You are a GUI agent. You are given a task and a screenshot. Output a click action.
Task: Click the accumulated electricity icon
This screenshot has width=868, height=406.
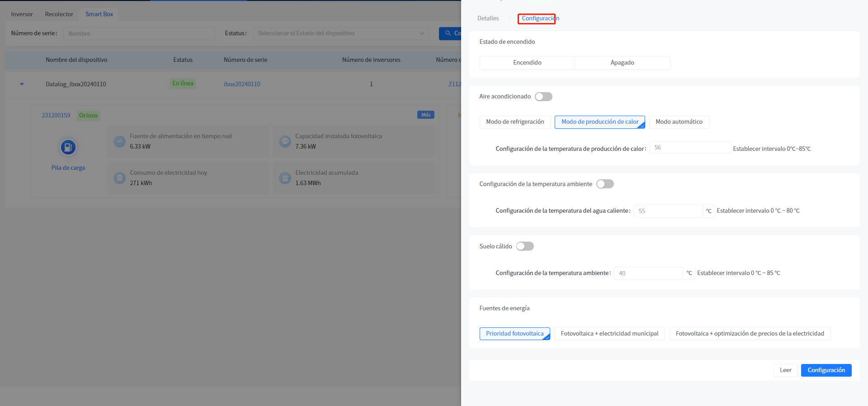[x=285, y=178]
